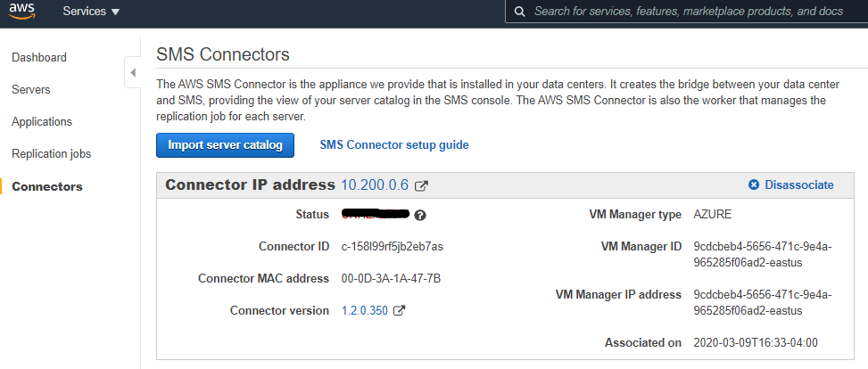Open the SMS Connector setup guide link
This screenshot has width=868, height=369.
coord(393,145)
